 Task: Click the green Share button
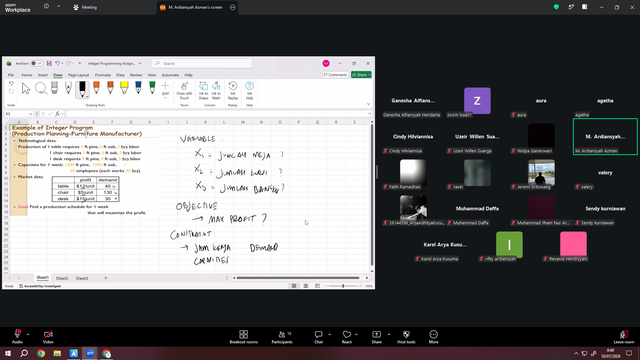click(x=361, y=75)
